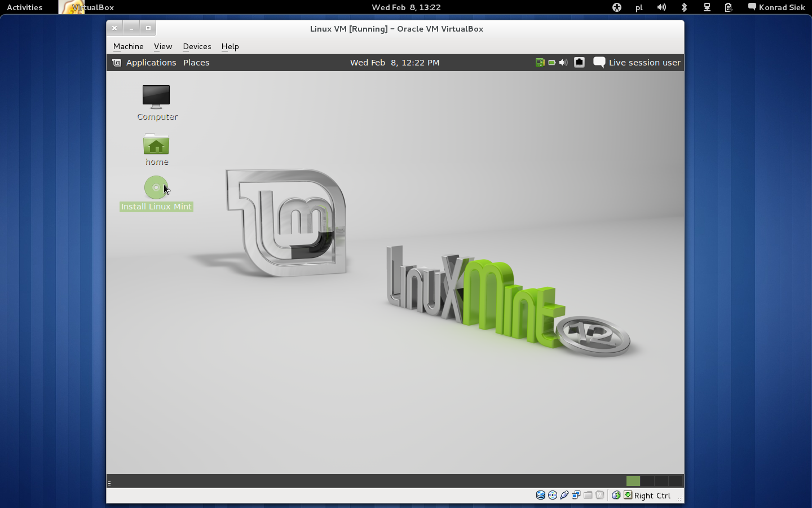Open the guest wired network indicator

(x=579, y=63)
